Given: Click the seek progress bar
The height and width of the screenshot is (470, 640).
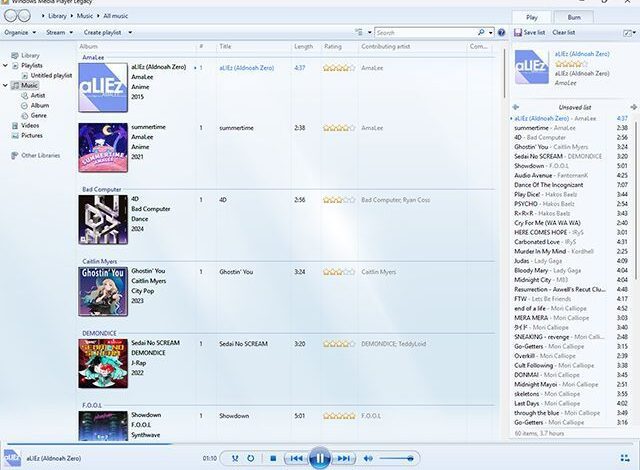Looking at the screenshot, I should click(320, 443).
